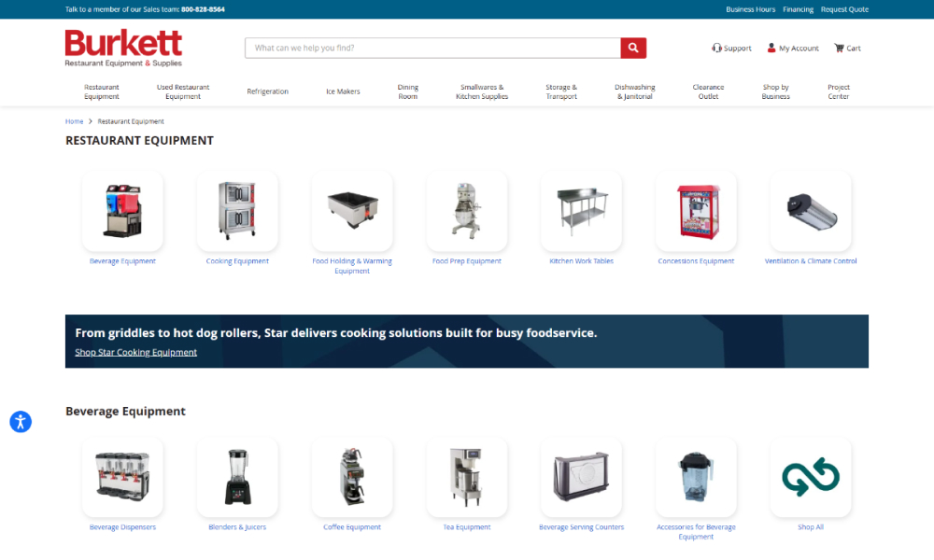Viewport: 934px width, 560px height.
Task: Go to Home via the breadcrumb
Action: [x=74, y=121]
